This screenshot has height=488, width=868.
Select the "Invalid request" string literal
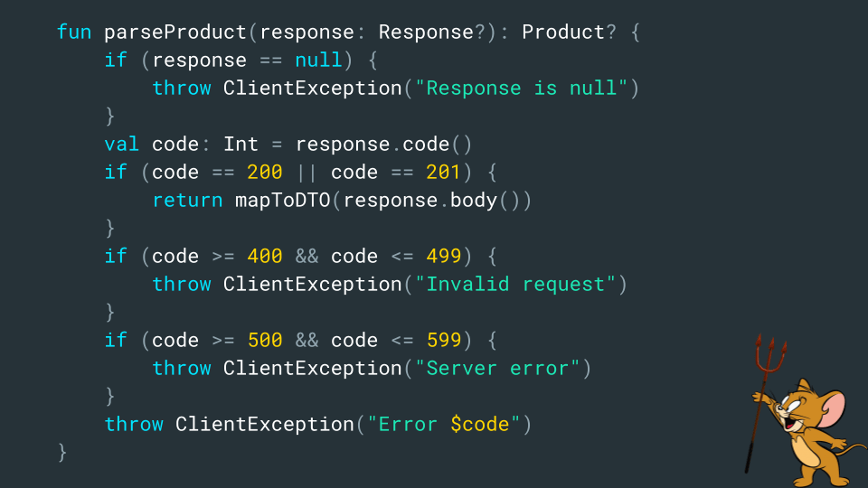pyautogui.click(x=515, y=285)
